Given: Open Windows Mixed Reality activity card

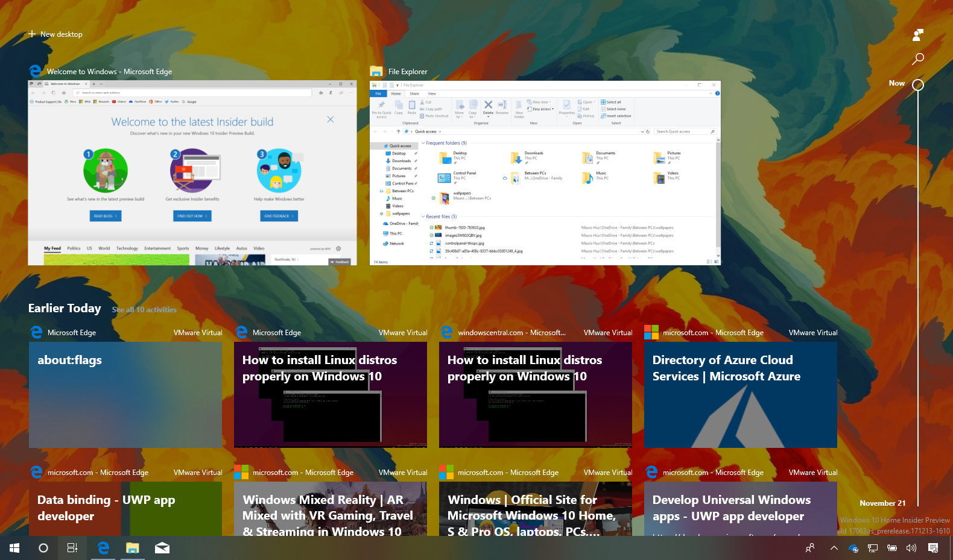Looking at the screenshot, I should point(331,509).
